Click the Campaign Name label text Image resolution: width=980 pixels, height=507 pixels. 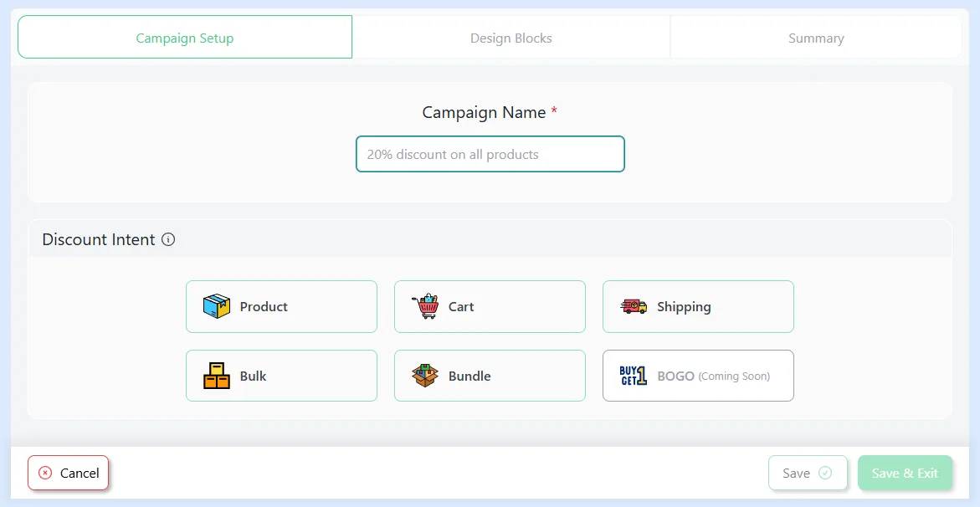coord(484,113)
